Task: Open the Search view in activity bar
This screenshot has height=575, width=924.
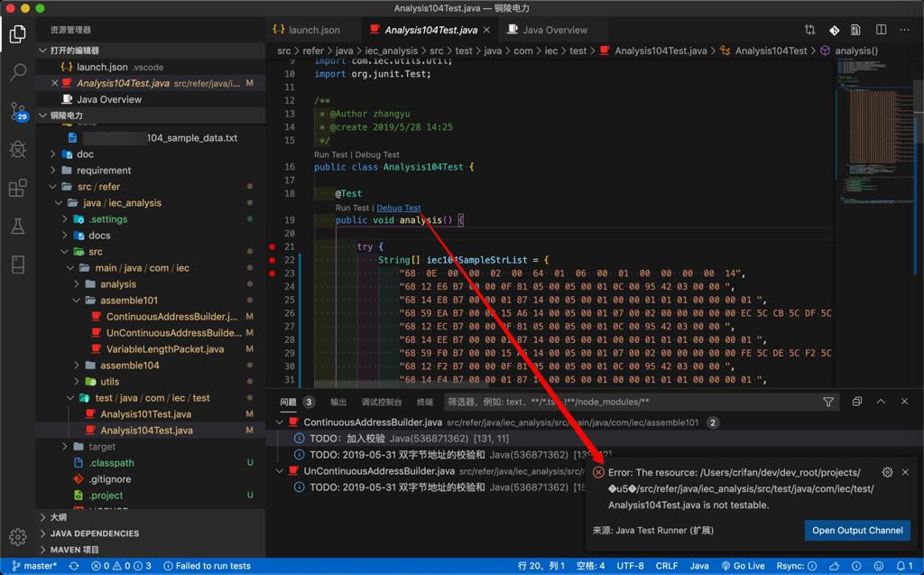Action: (17, 72)
